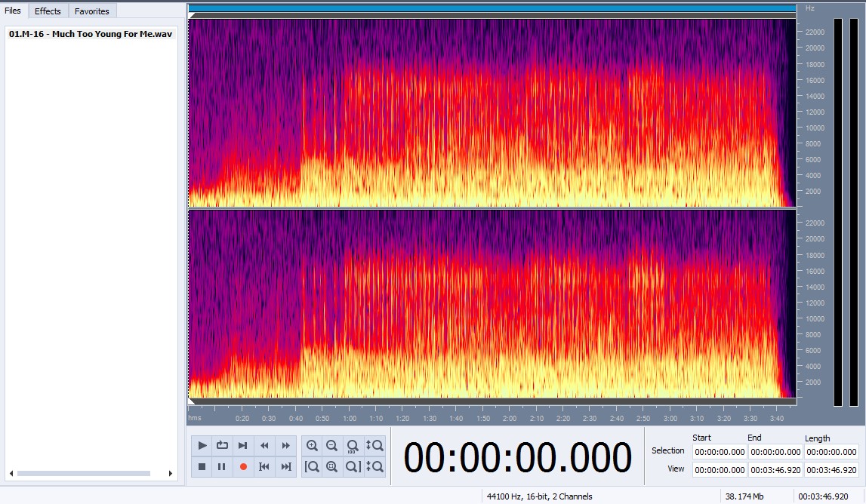Click the Selection Length time field

[831, 452]
